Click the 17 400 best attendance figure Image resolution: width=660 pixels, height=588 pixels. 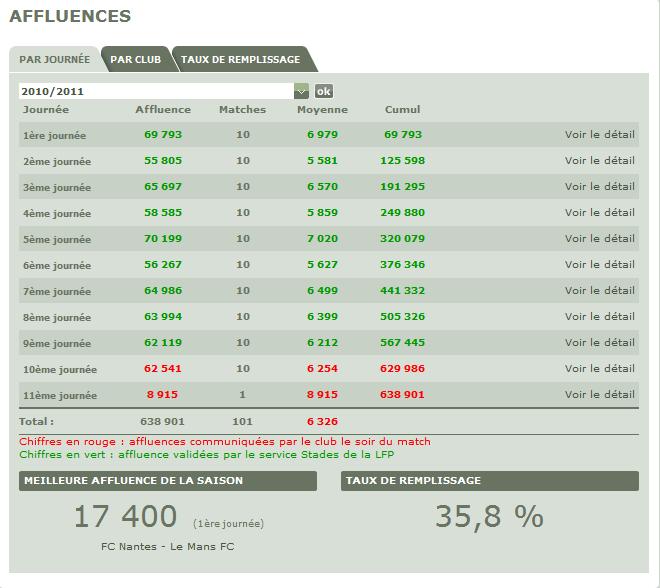pos(127,517)
